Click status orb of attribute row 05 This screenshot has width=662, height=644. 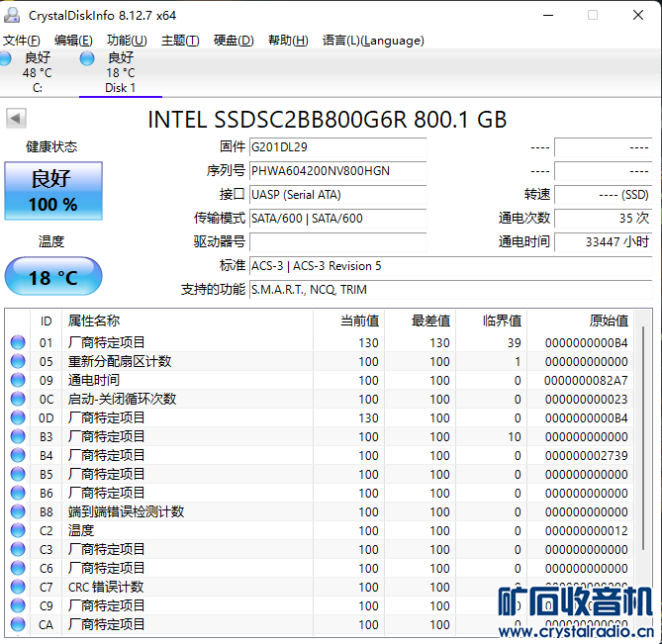click(x=18, y=361)
